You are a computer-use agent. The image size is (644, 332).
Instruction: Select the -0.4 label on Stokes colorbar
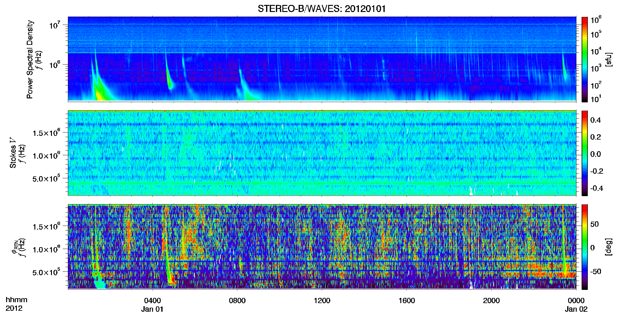click(x=597, y=188)
